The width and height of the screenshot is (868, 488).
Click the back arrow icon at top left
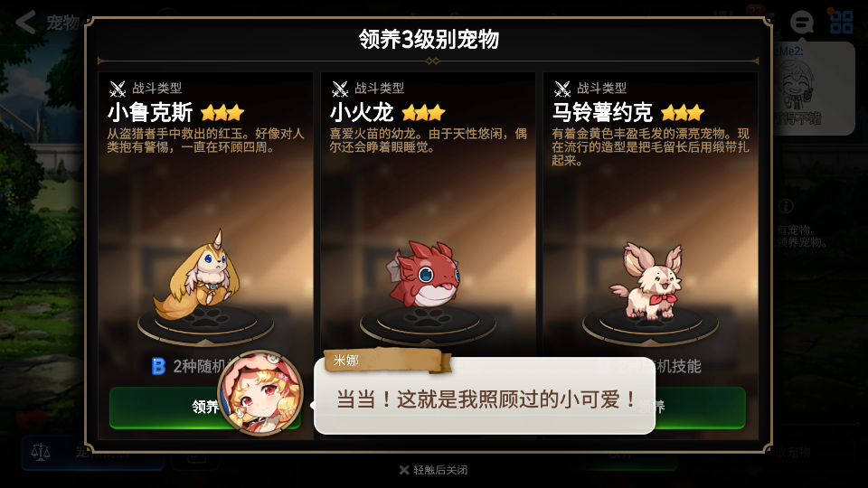tap(25, 22)
